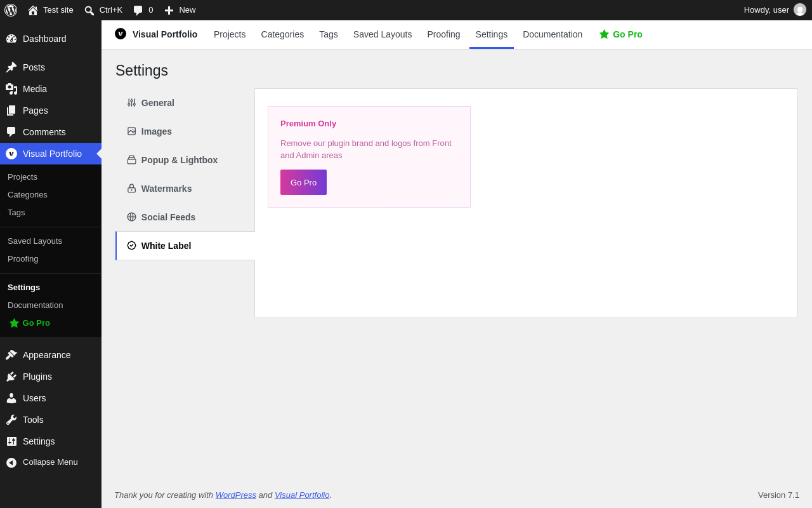This screenshot has width=812, height=508.
Task: Follow the WordPress footer link
Action: 236,495
